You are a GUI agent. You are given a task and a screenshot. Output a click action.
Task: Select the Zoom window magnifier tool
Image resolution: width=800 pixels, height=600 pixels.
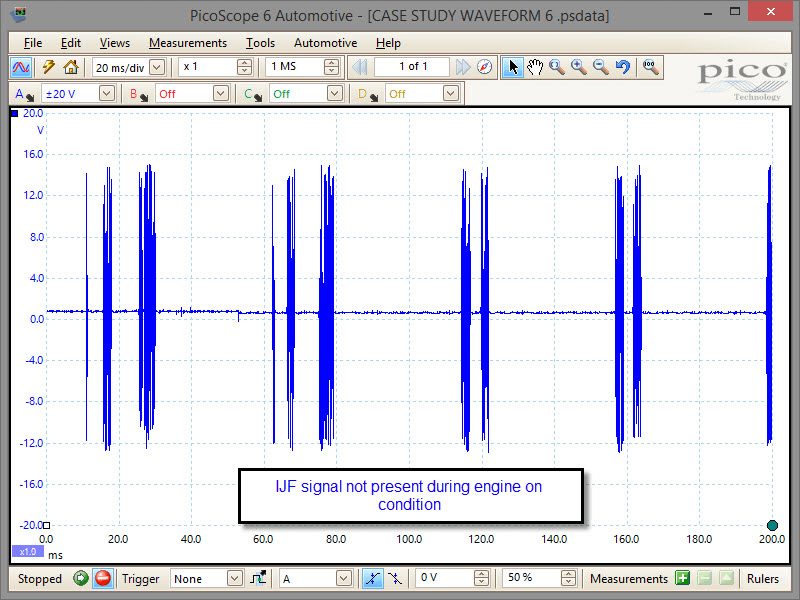[x=557, y=67]
